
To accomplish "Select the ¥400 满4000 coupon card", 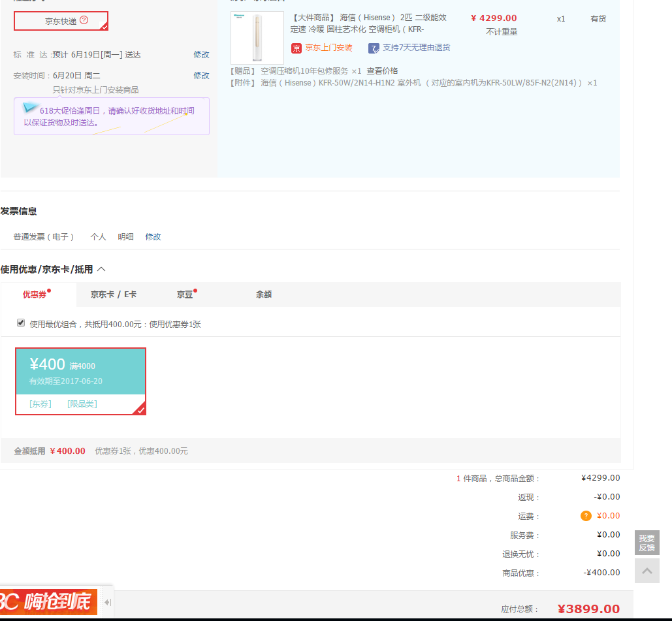I will point(80,381).
